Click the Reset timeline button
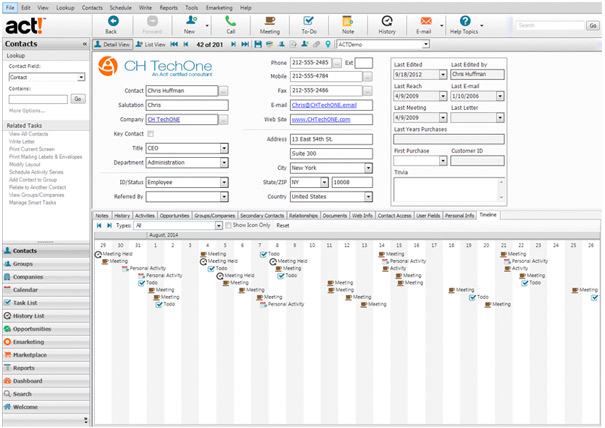This screenshot has width=605, height=428. tap(282, 225)
